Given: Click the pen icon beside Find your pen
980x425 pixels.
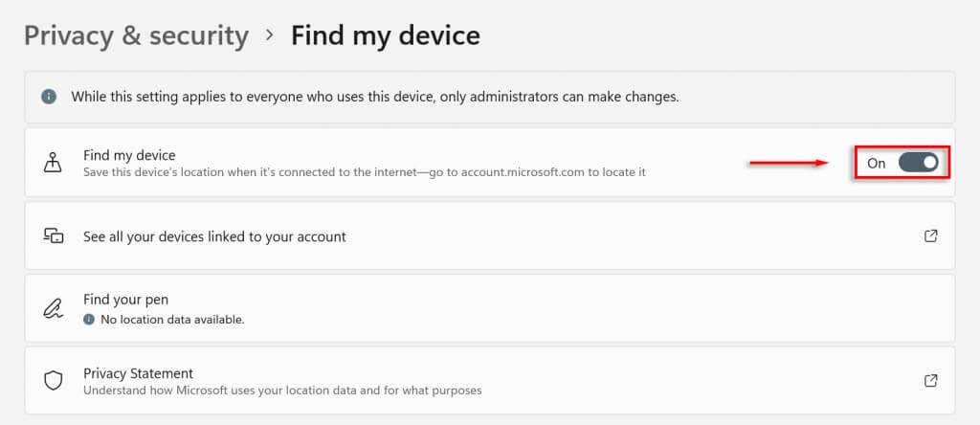Looking at the screenshot, I should click(54, 308).
